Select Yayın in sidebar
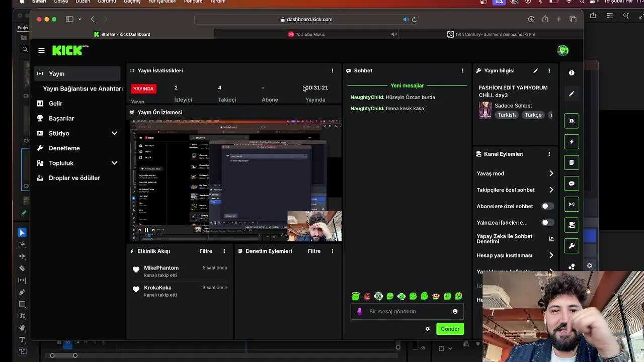The width and height of the screenshot is (644, 362). point(78,74)
